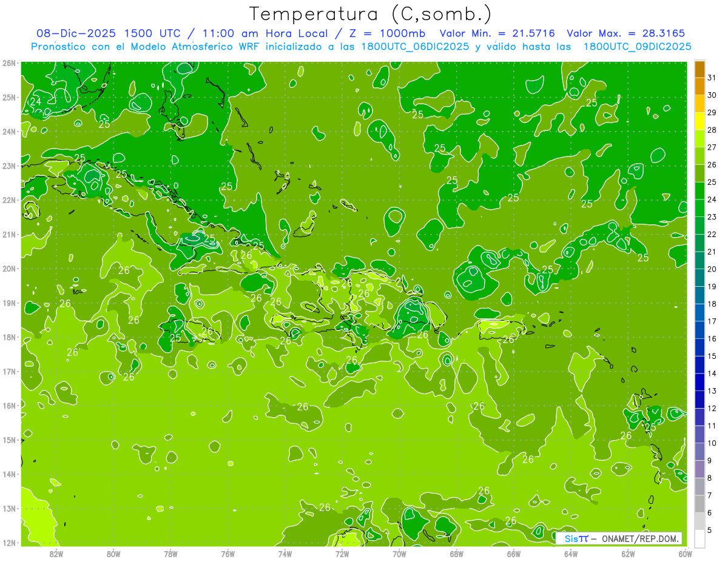
Task: Click the valid-until time "1800UTC_09DIC2025"
Action: (x=637, y=46)
